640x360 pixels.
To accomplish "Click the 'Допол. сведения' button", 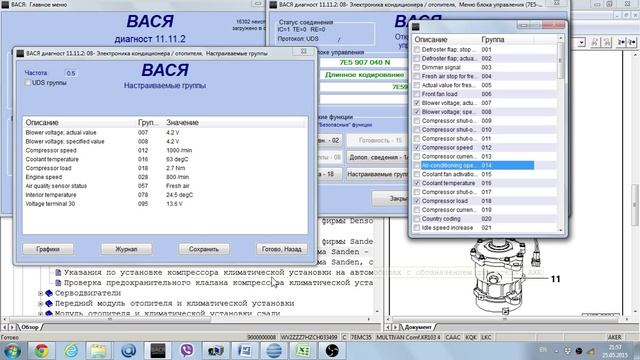I will [378, 157].
